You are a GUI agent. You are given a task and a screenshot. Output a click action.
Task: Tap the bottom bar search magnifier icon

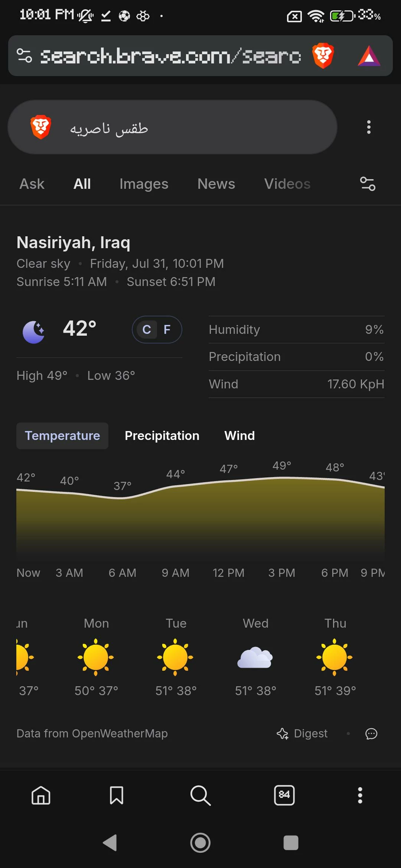point(200,795)
